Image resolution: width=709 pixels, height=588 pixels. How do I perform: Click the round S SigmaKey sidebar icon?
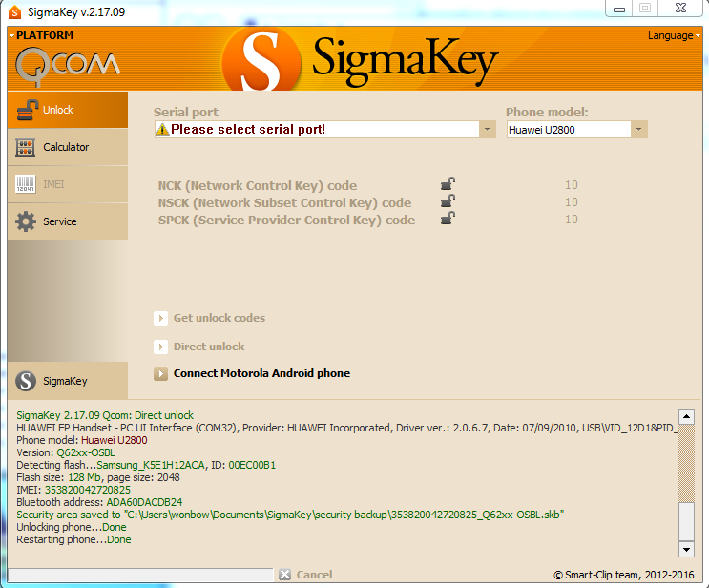coord(26,381)
